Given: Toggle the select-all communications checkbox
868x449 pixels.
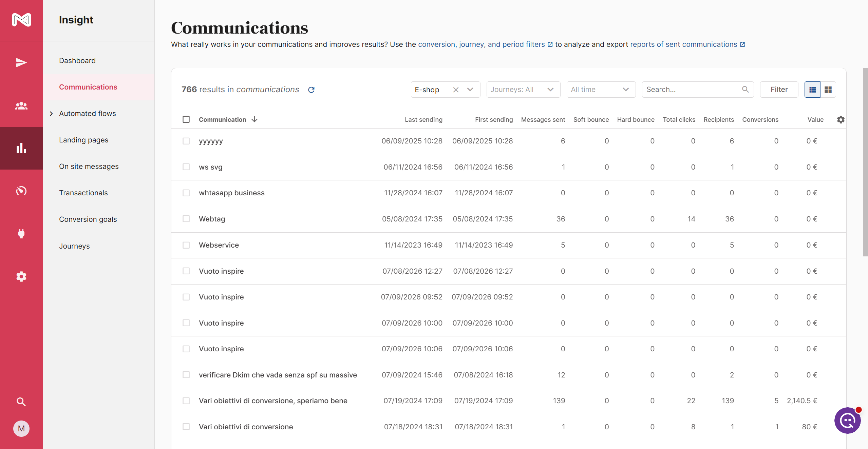Looking at the screenshot, I should pyautogui.click(x=186, y=119).
